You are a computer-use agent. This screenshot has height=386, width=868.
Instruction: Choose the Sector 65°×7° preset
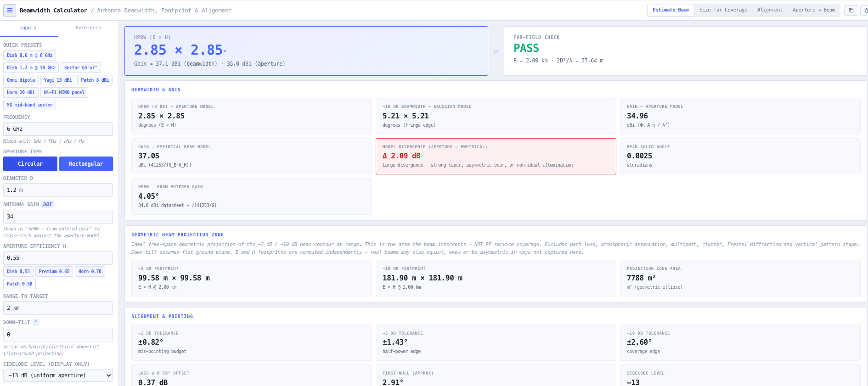(x=81, y=68)
